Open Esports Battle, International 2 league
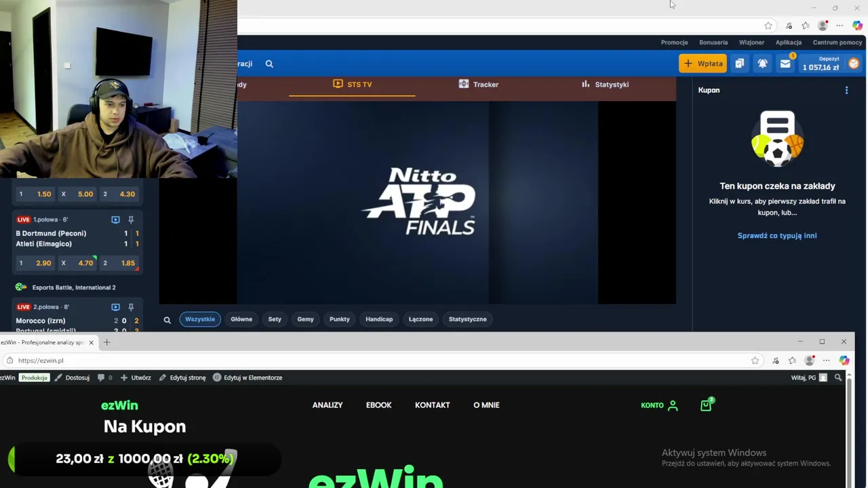 [74, 287]
